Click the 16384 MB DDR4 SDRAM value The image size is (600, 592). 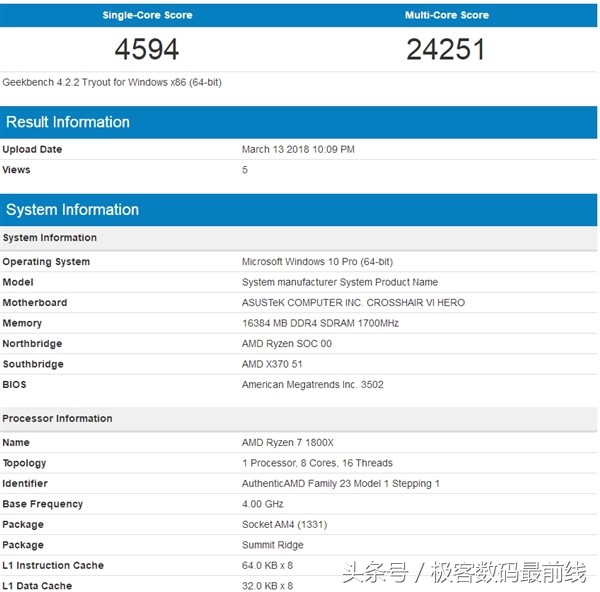coord(320,323)
